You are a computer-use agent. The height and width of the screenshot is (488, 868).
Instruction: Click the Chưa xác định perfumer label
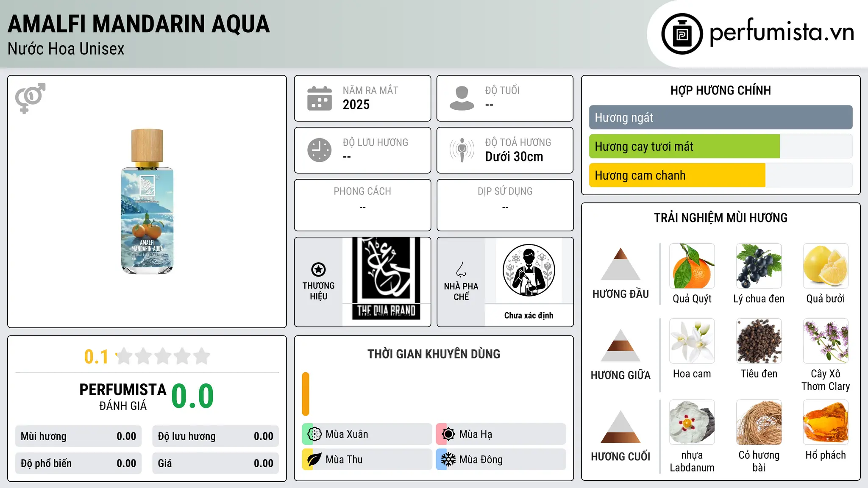[529, 315]
